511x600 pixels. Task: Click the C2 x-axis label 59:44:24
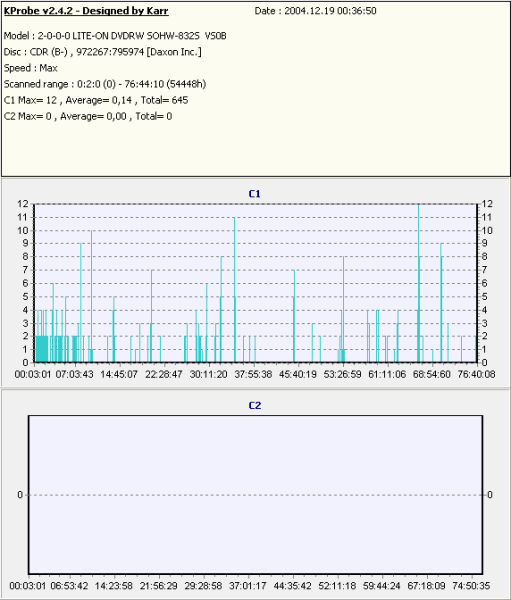pyautogui.click(x=382, y=586)
